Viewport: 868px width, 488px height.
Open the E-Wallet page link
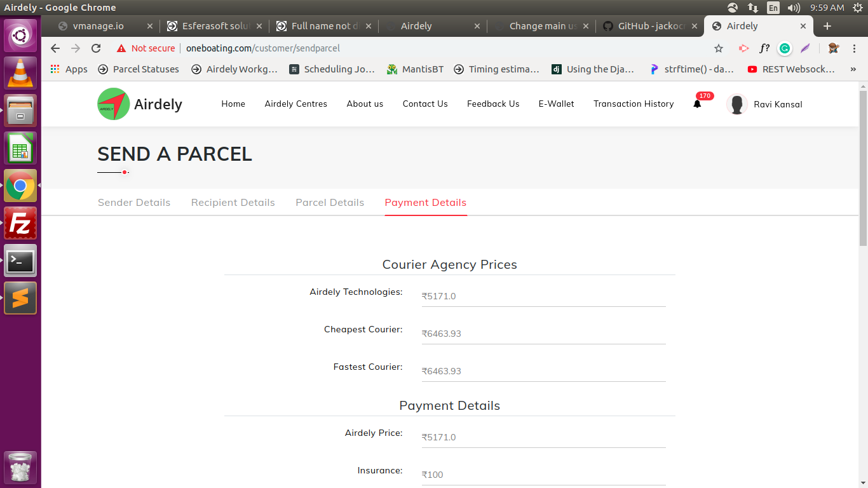[x=556, y=104]
